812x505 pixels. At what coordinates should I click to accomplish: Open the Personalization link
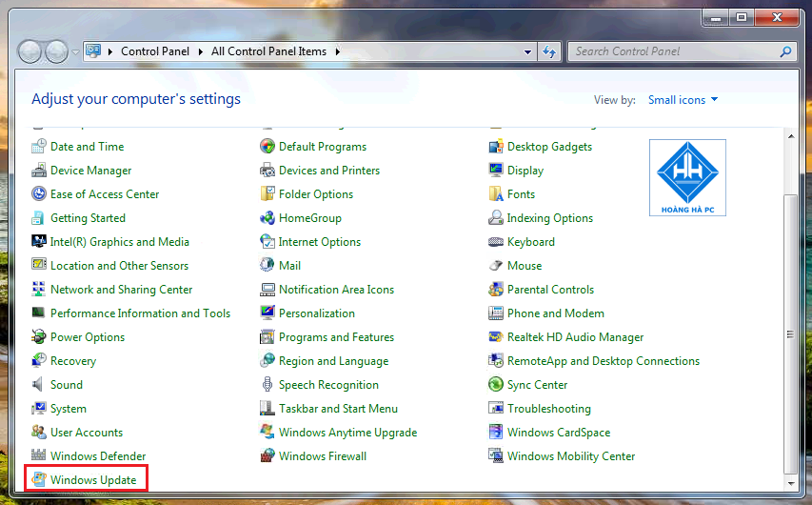click(317, 313)
